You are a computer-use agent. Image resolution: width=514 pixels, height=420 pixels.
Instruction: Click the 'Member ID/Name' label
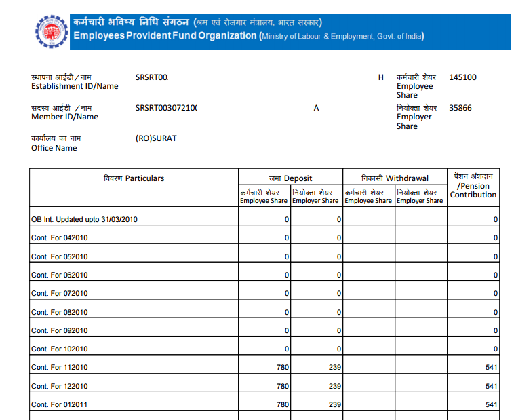64,117
